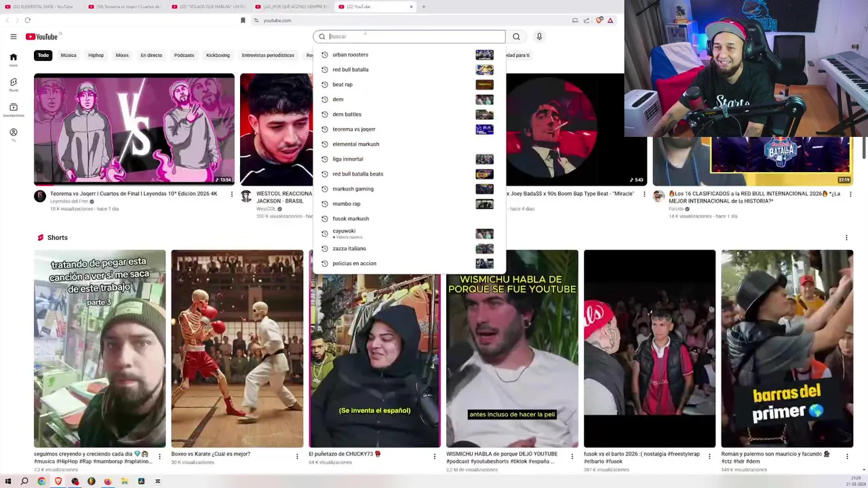Select the Música filter chip
The height and width of the screenshot is (488, 868).
(68, 56)
